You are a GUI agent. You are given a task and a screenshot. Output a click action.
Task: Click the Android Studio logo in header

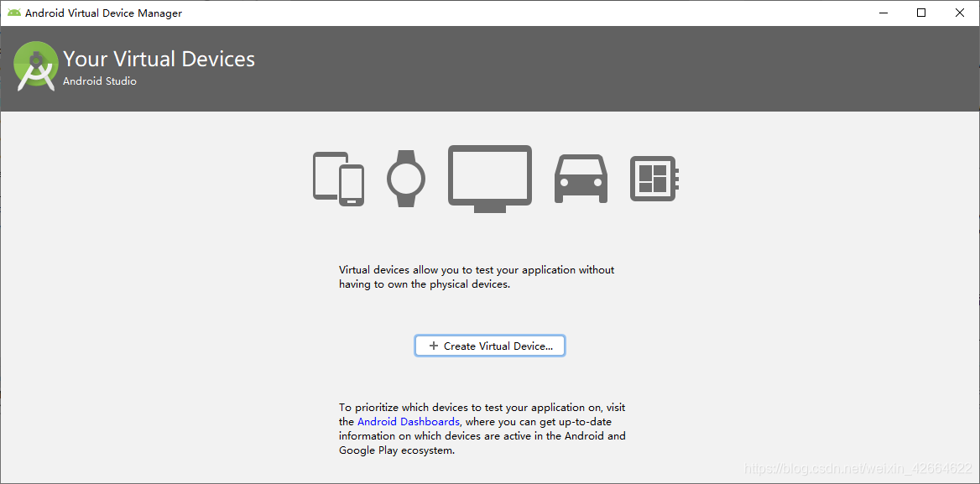coord(36,66)
